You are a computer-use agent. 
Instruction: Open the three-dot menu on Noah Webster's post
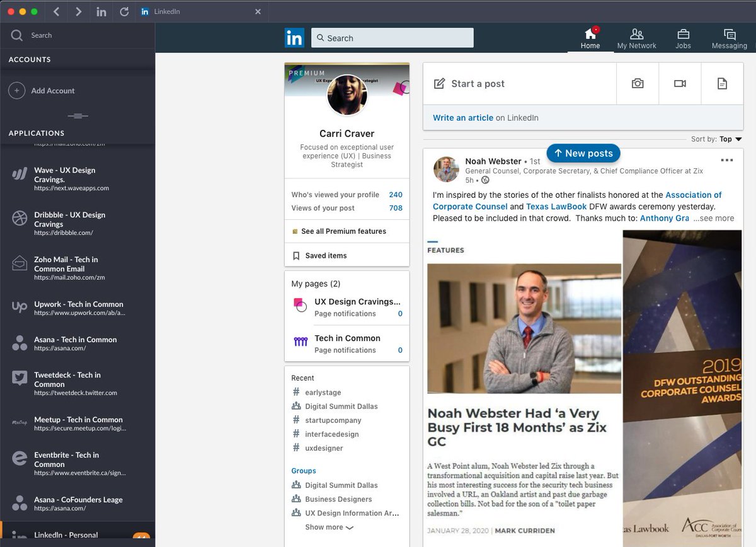727,160
